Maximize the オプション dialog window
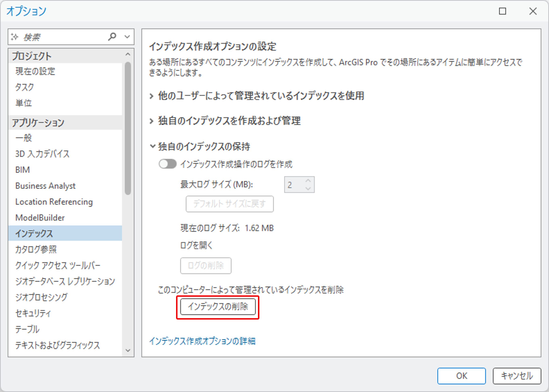This screenshot has height=392, width=549. [502, 11]
